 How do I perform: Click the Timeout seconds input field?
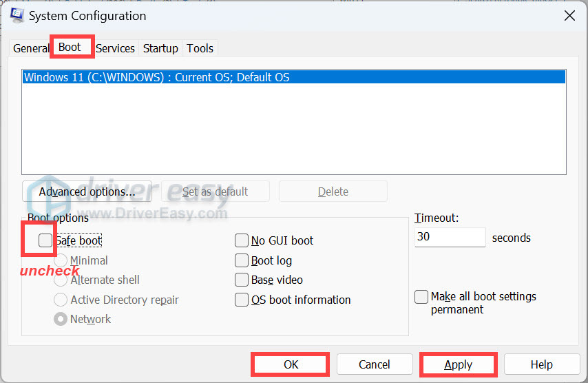click(450, 238)
